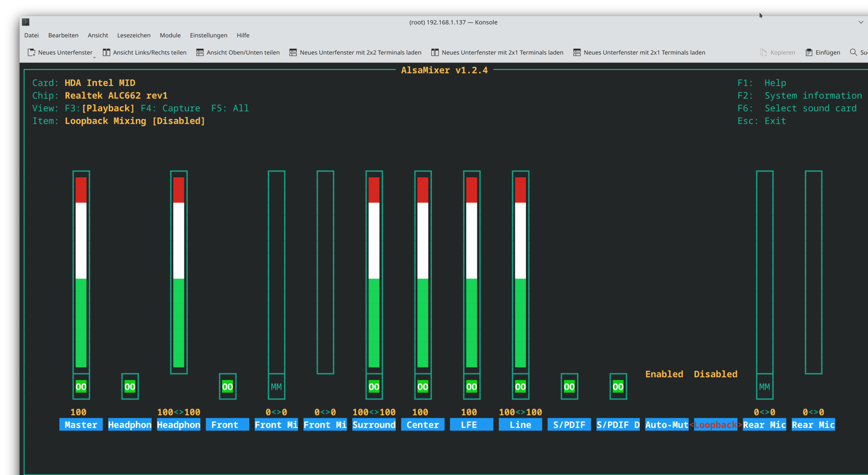
Task: Click the Line volume bar
Action: tap(520, 272)
